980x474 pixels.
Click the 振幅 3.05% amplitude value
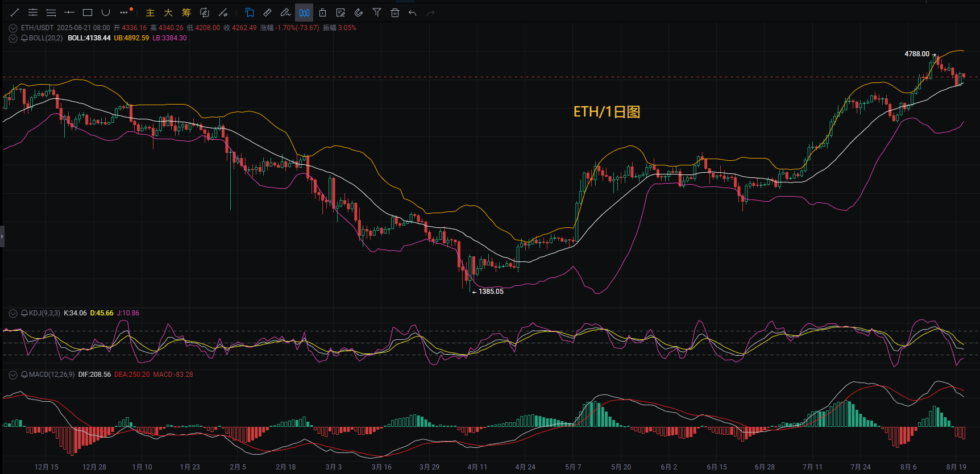pos(339,28)
